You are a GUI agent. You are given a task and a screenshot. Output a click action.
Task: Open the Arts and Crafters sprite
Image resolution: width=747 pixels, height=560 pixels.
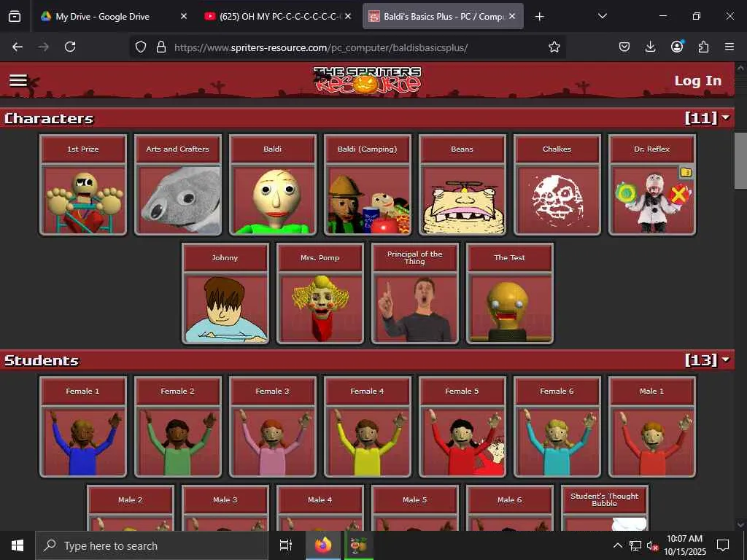click(x=178, y=184)
